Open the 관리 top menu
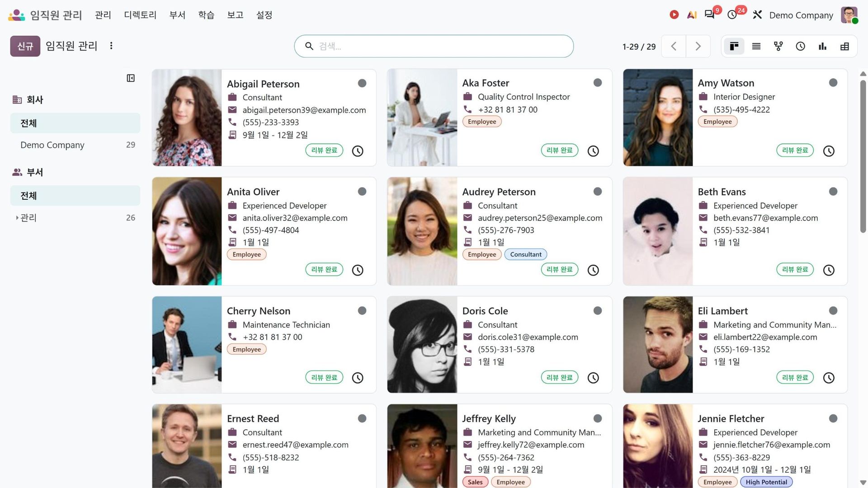Viewport: 868px width, 488px height. [x=103, y=15]
